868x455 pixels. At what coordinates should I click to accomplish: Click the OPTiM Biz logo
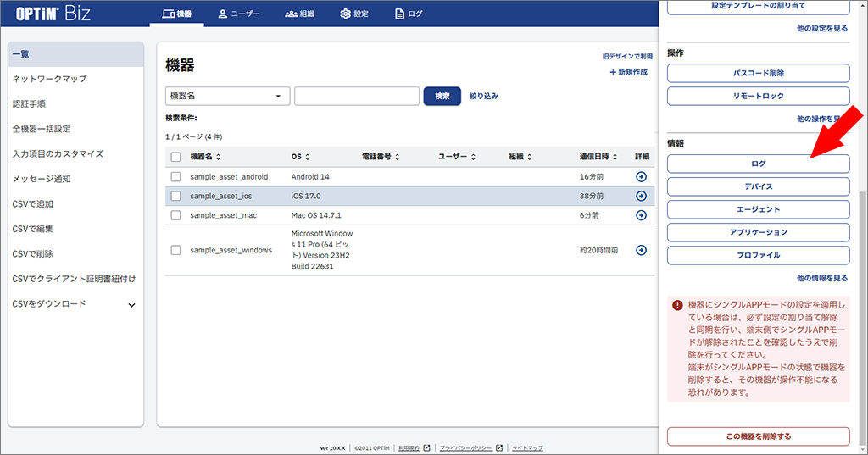(x=53, y=14)
